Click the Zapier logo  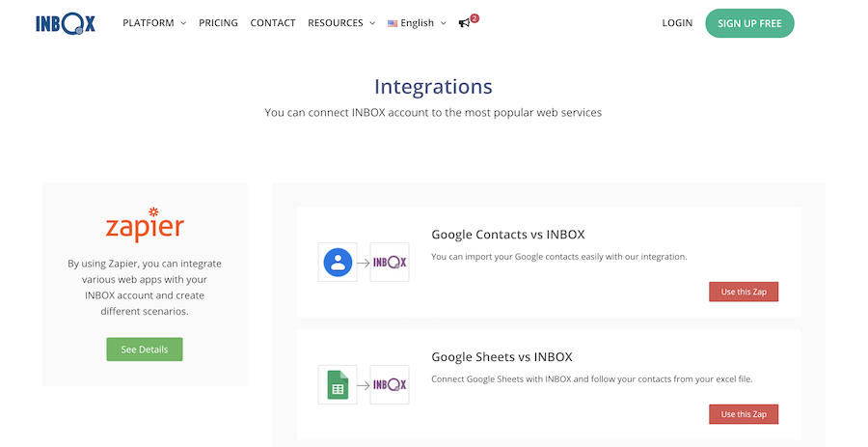[x=145, y=225]
